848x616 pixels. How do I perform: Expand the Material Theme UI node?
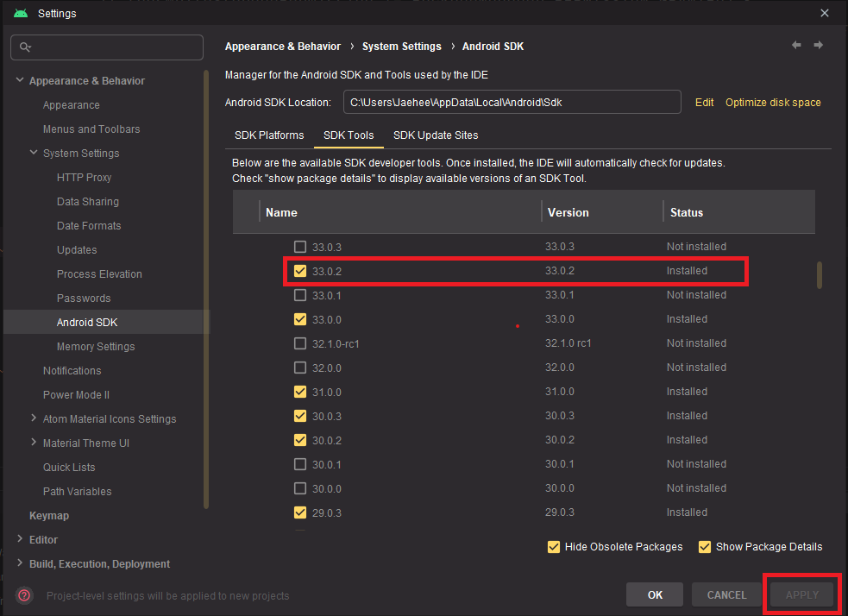pos(34,443)
